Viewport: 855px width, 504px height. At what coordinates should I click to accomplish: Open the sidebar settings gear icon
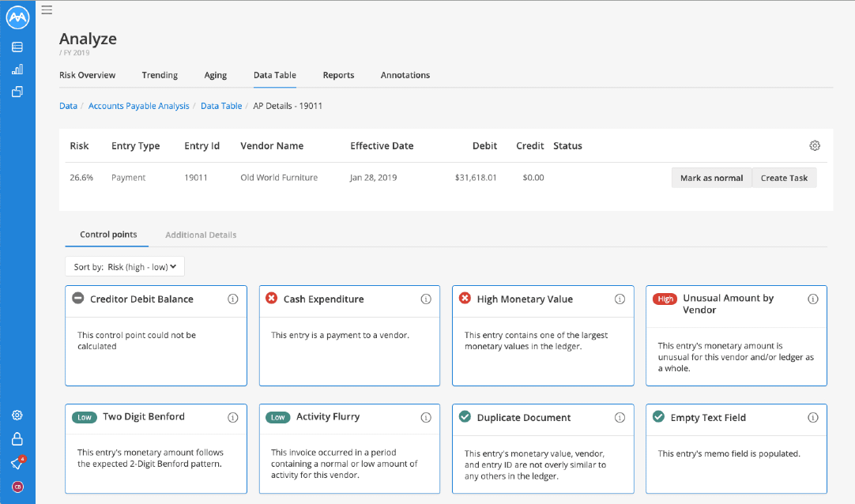click(x=17, y=416)
